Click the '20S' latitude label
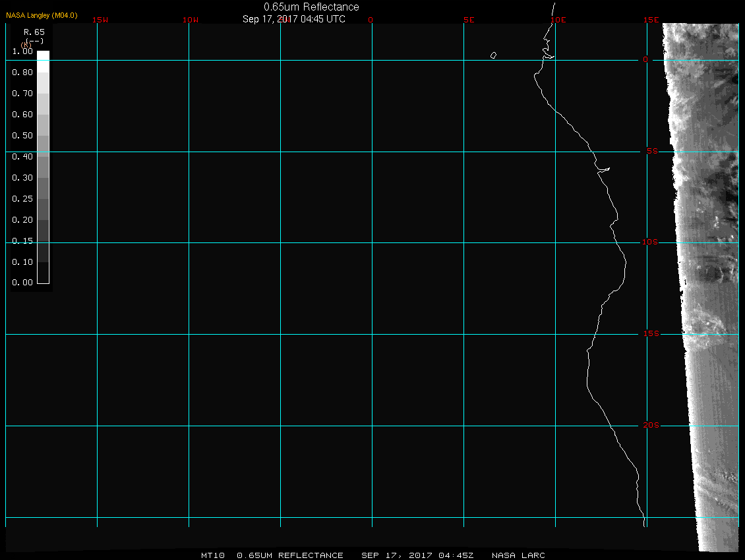 coord(651,425)
